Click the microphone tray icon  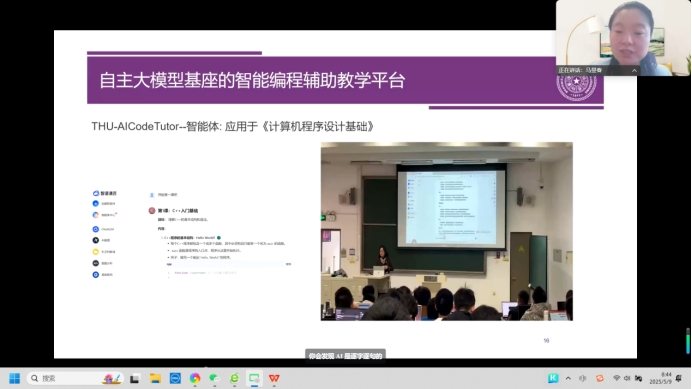click(583, 378)
